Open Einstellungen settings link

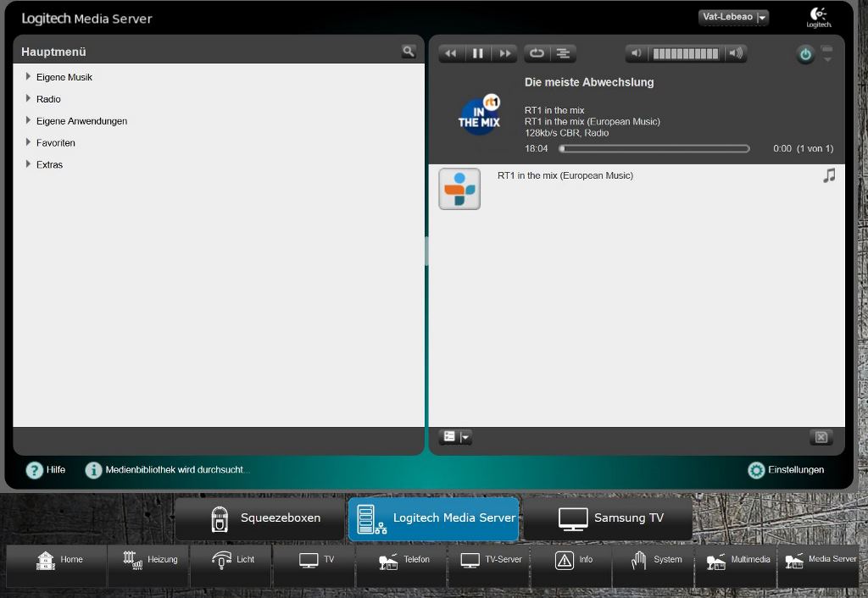786,470
